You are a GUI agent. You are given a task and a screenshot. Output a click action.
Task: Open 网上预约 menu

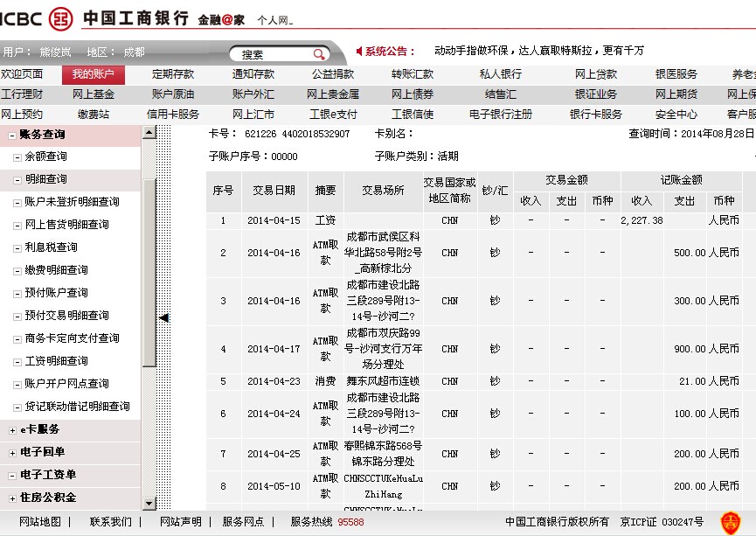click(x=22, y=115)
